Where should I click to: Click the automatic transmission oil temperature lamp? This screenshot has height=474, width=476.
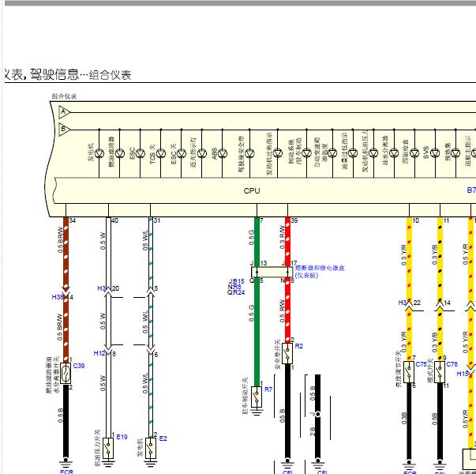[x=332, y=153]
